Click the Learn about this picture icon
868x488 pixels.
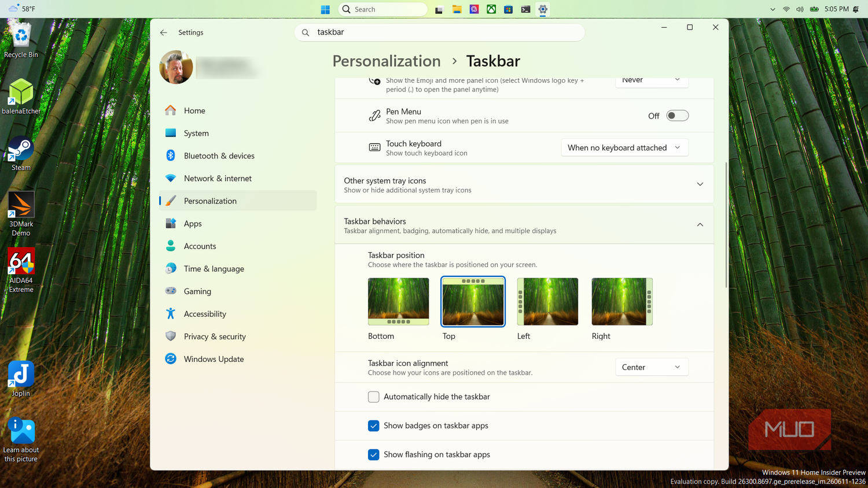[21, 439]
